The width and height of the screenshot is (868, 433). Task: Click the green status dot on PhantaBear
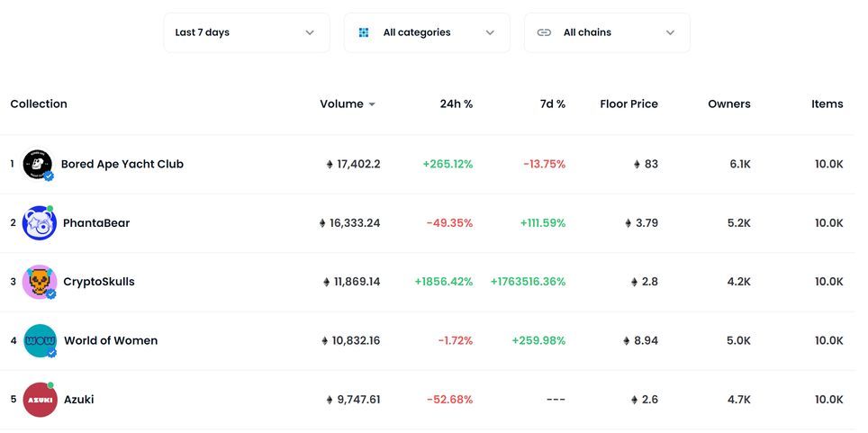pos(50,209)
